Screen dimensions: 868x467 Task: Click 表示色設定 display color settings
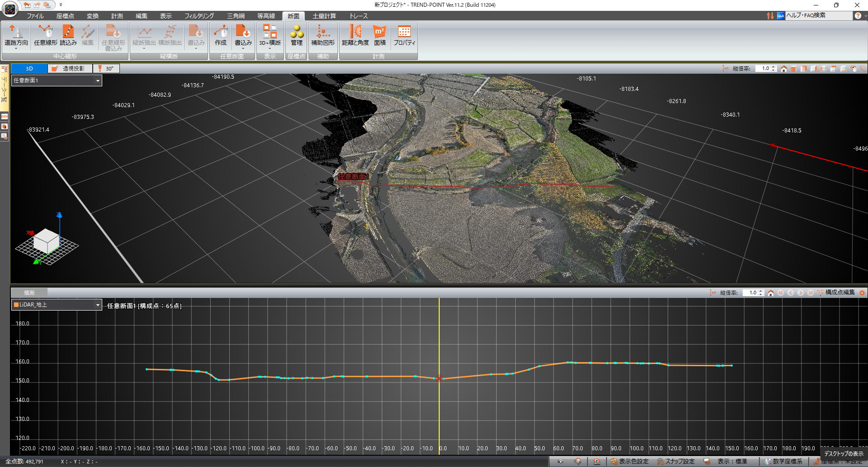pyautogui.click(x=630, y=462)
